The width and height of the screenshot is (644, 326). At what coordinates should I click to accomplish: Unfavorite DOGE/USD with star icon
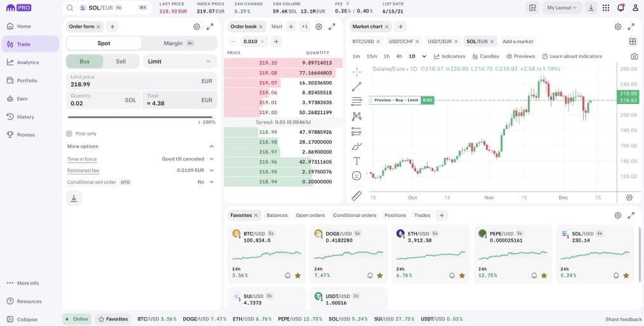380,275
